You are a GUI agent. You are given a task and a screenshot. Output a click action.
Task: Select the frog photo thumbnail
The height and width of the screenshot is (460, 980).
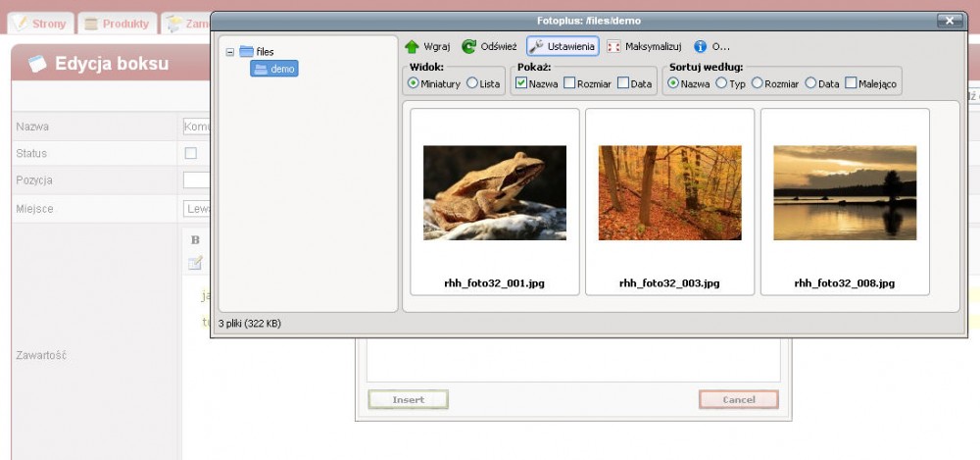pos(495,193)
